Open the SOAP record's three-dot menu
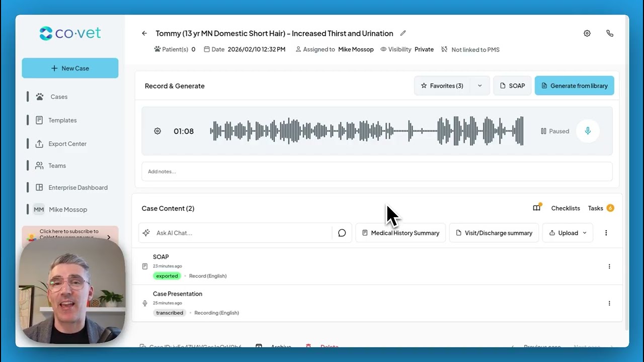Viewport: 644px width, 362px height. (x=609, y=266)
